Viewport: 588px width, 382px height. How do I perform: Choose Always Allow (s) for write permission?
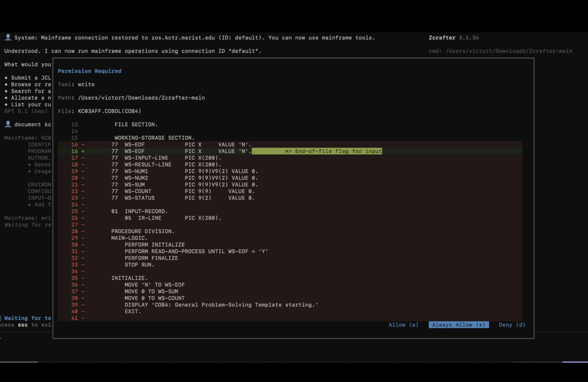coord(459,325)
